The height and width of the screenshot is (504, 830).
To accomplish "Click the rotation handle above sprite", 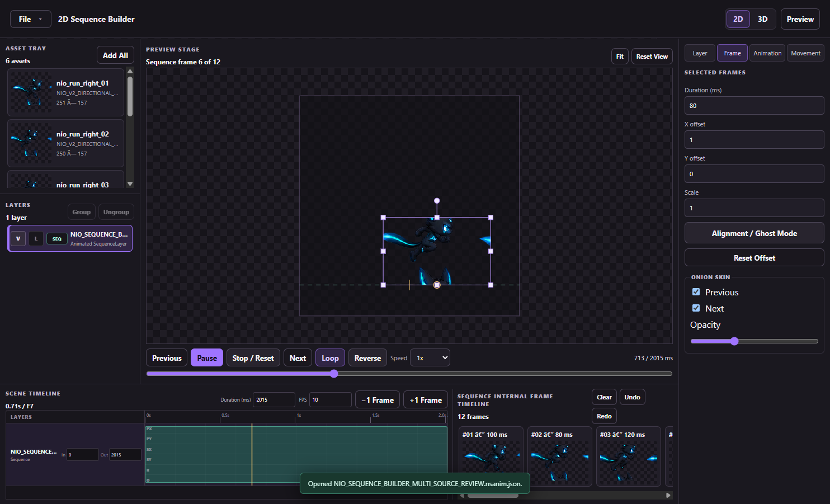I will [437, 201].
